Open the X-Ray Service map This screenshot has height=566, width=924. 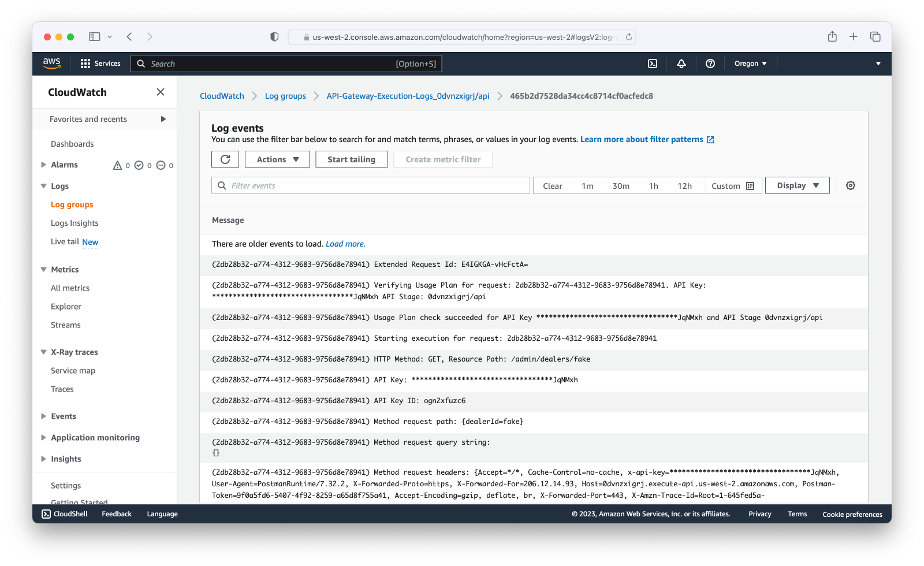tap(73, 371)
